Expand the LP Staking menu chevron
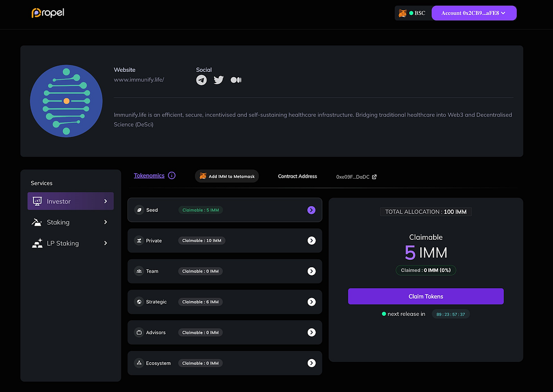This screenshot has height=392, width=553. point(105,243)
